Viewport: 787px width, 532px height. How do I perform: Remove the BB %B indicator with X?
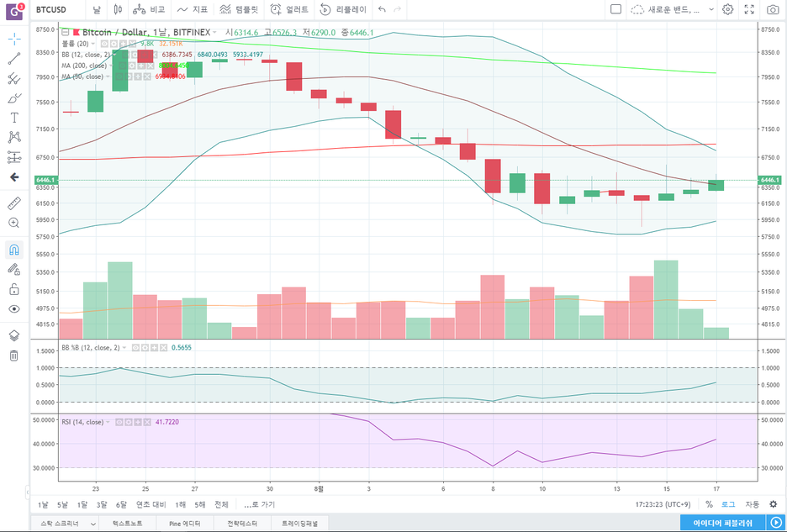pyautogui.click(x=163, y=347)
